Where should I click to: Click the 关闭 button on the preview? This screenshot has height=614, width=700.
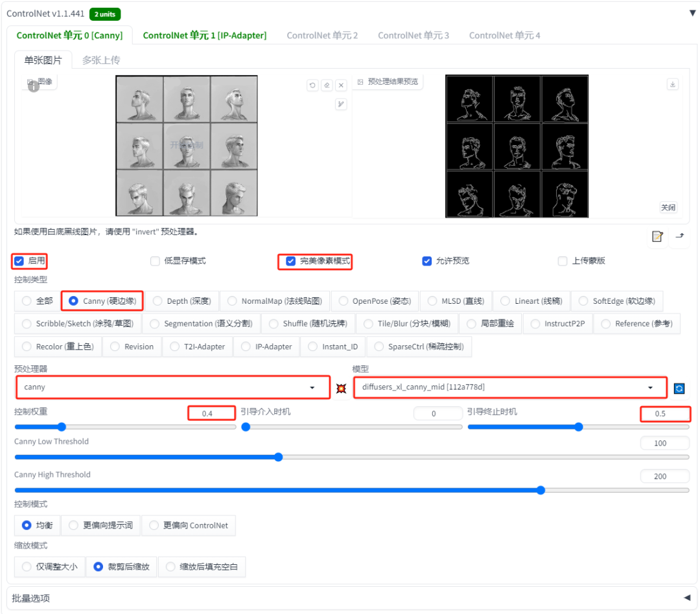tap(668, 207)
